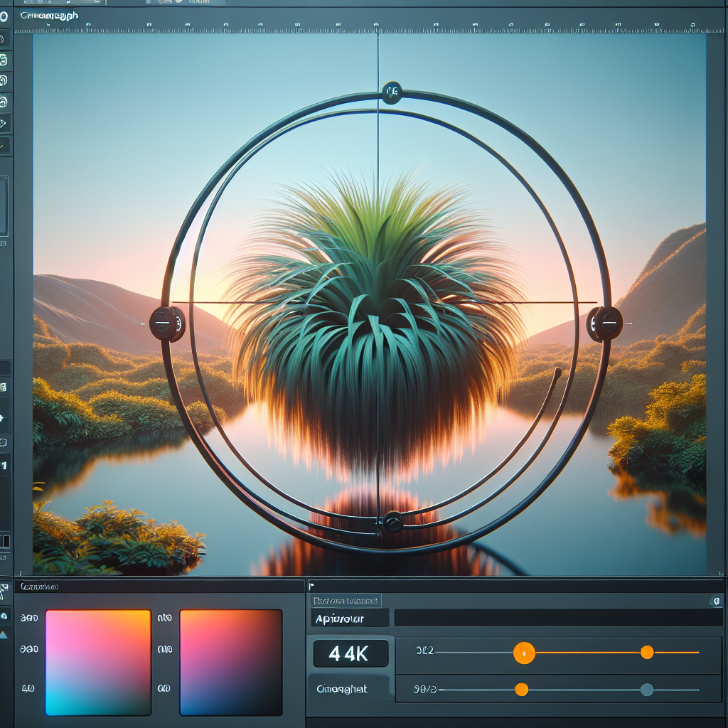Screen dimensions: 728x728
Task: Click the gray knob on the lower slider
Action: coord(647,690)
